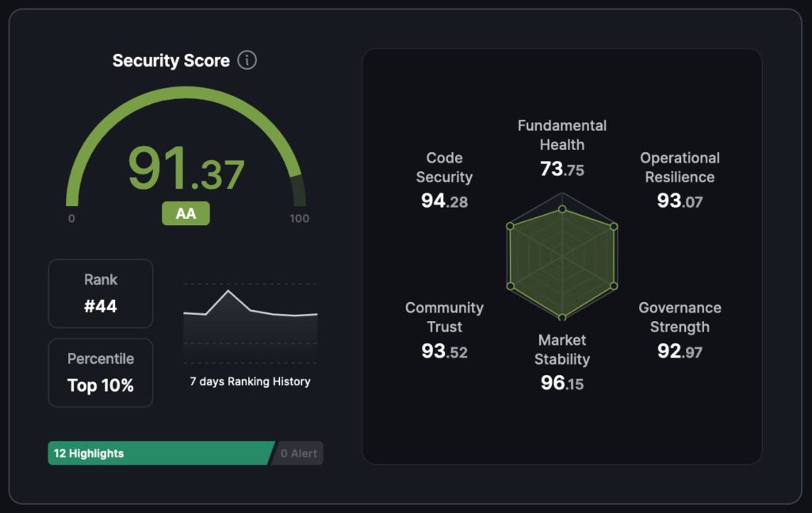Screen dimensions: 812x513
Task: Select the Market Stability 96.15 score
Action: (x=562, y=362)
